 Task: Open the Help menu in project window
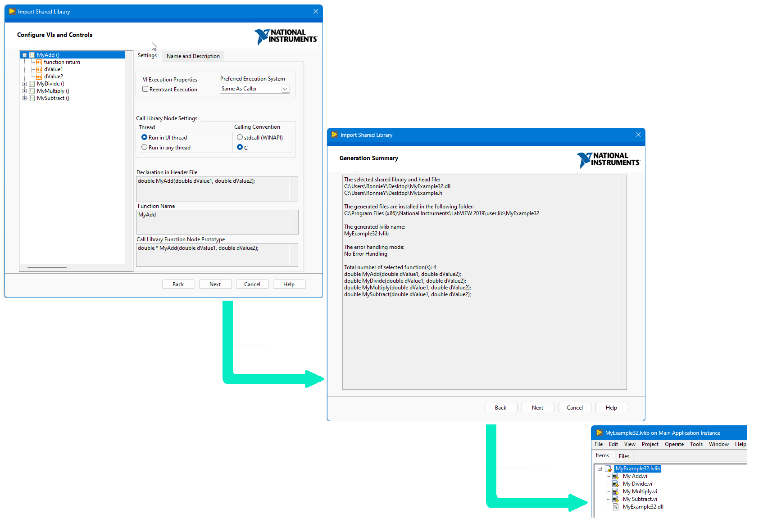click(x=740, y=444)
